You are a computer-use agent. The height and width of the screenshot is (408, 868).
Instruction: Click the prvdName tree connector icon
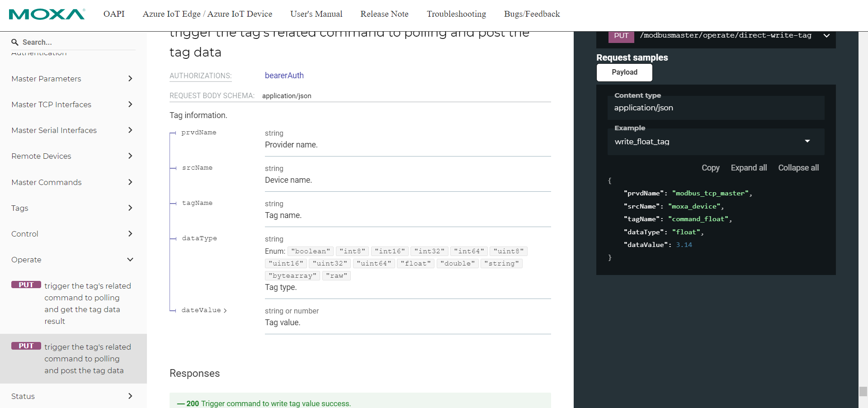[x=173, y=133]
